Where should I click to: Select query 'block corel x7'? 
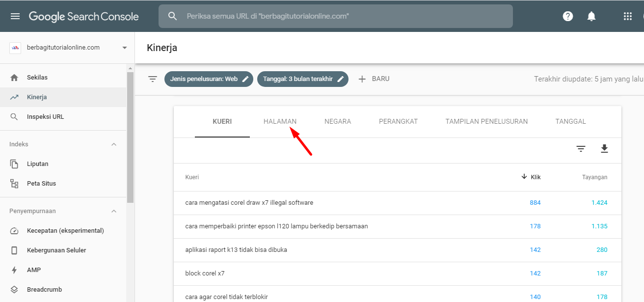pyautogui.click(x=205, y=274)
